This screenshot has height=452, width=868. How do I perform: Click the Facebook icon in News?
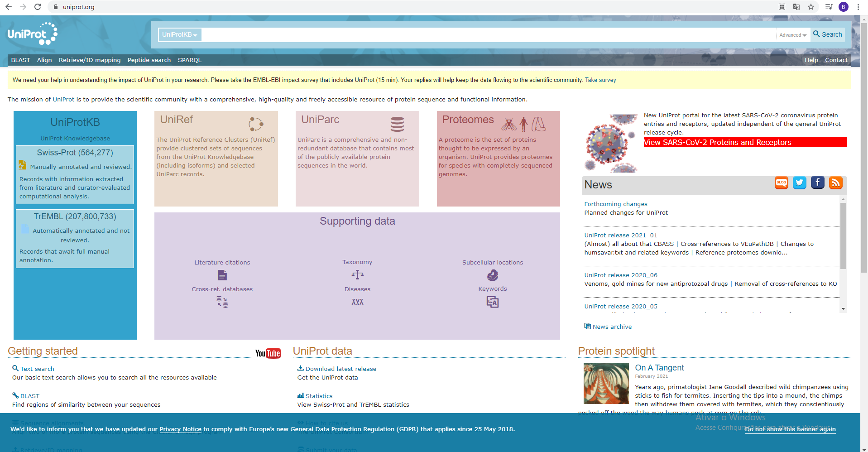[817, 183]
